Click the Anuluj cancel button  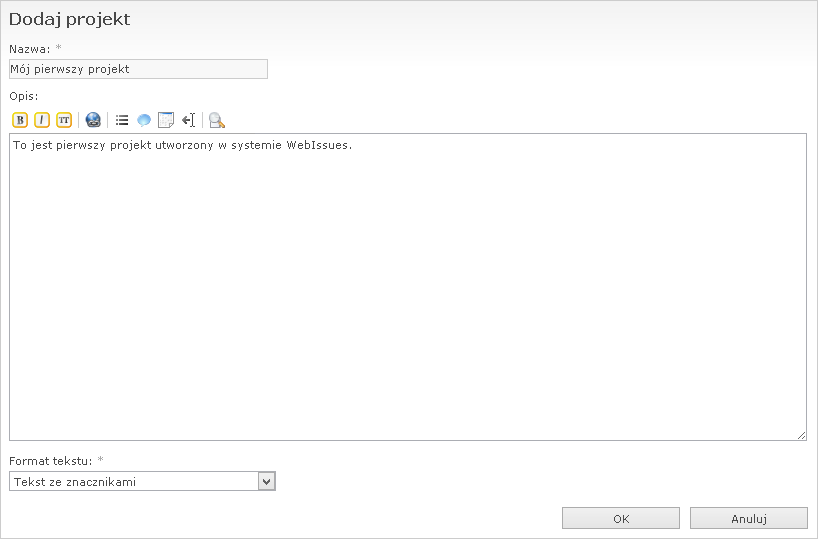748,519
